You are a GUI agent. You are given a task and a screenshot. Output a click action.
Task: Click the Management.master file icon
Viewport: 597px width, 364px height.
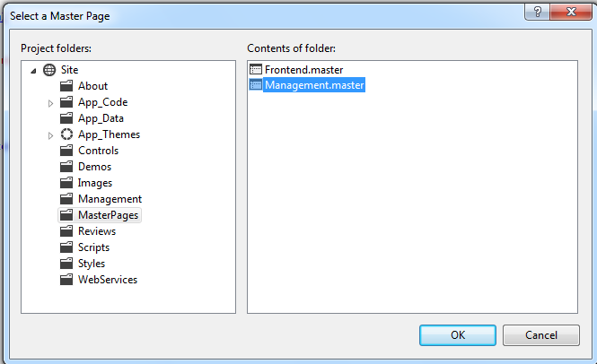(x=256, y=85)
